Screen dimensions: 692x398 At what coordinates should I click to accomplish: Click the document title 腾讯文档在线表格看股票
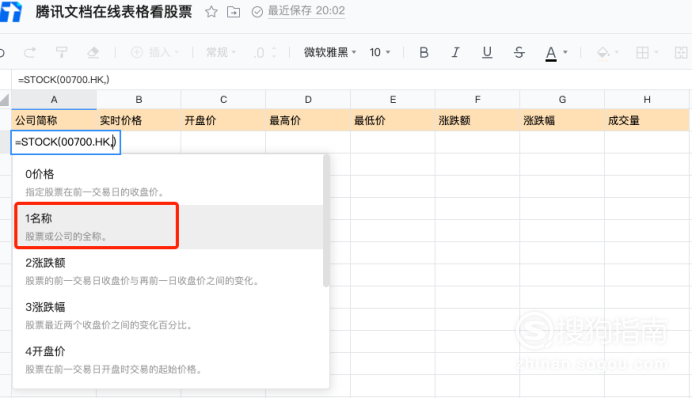coord(114,12)
